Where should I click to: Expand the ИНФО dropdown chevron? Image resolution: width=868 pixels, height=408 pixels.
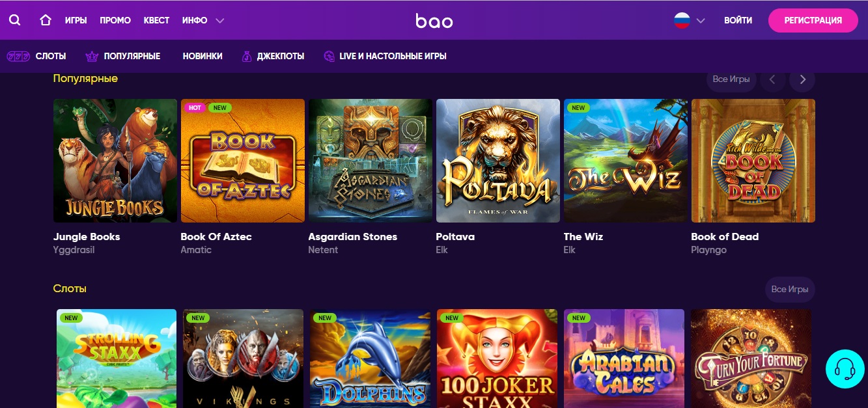pyautogui.click(x=220, y=21)
